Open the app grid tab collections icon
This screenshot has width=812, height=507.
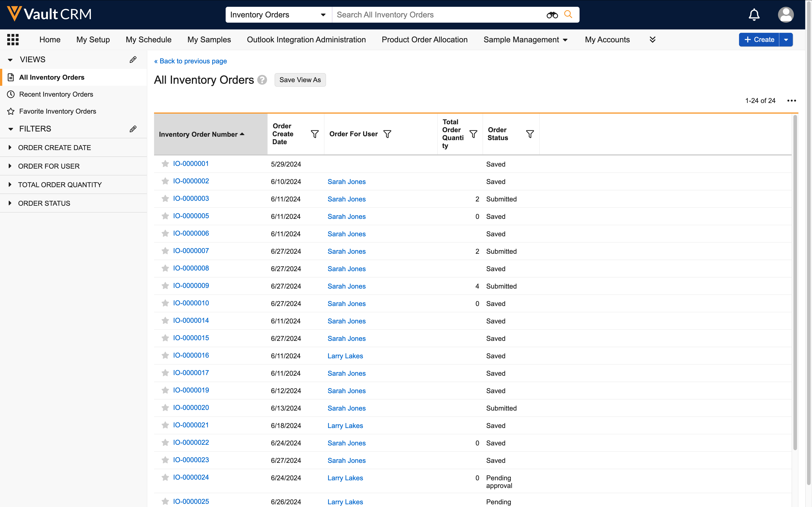pyautogui.click(x=13, y=40)
